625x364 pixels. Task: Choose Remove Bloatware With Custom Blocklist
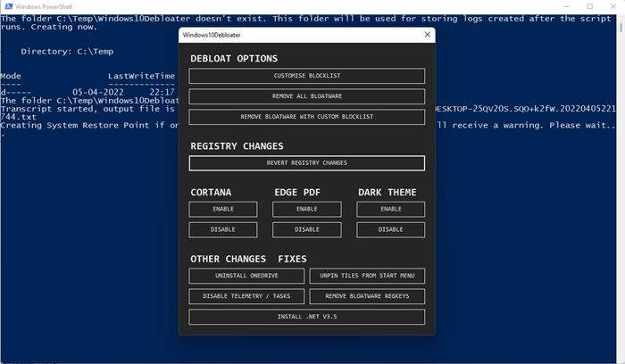point(307,117)
